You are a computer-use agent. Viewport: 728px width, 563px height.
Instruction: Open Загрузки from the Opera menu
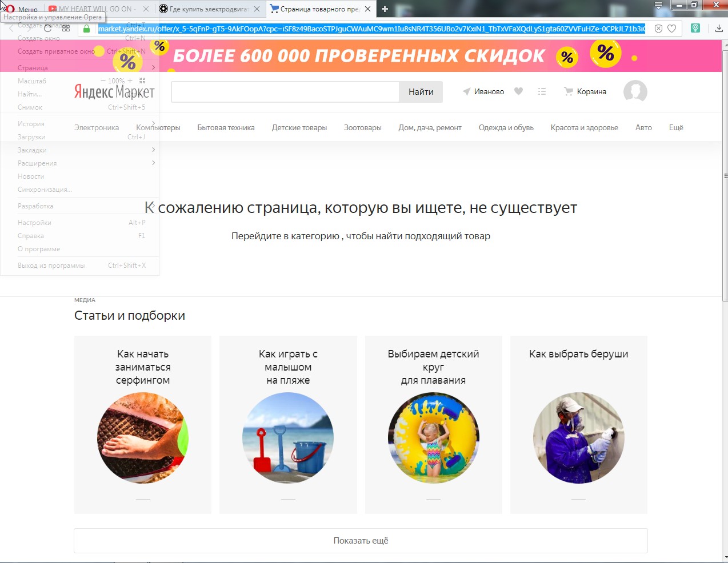tap(79, 137)
